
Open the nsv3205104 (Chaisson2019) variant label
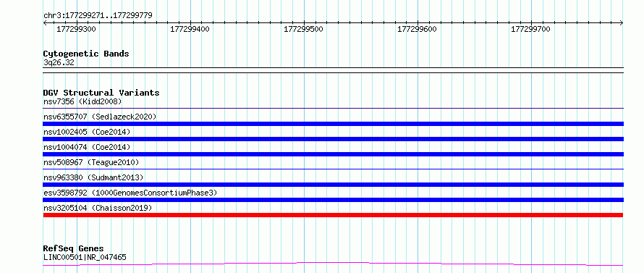[98, 208]
